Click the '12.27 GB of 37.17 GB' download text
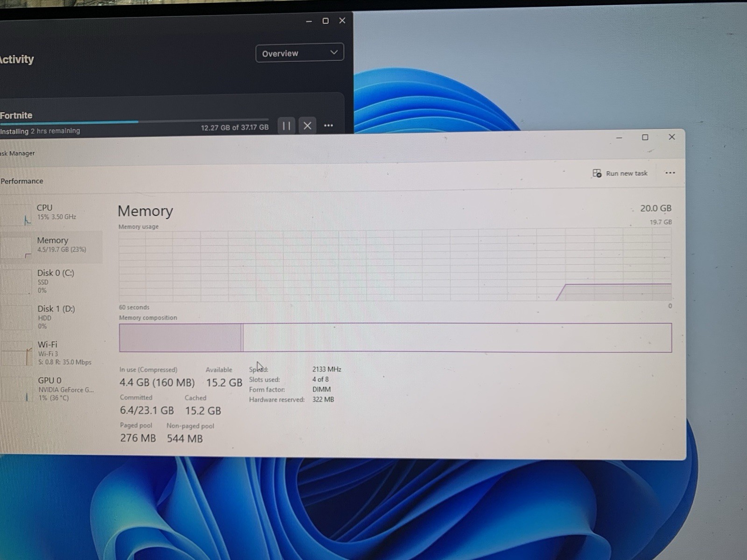Screen dimensions: 747x560 point(235,127)
